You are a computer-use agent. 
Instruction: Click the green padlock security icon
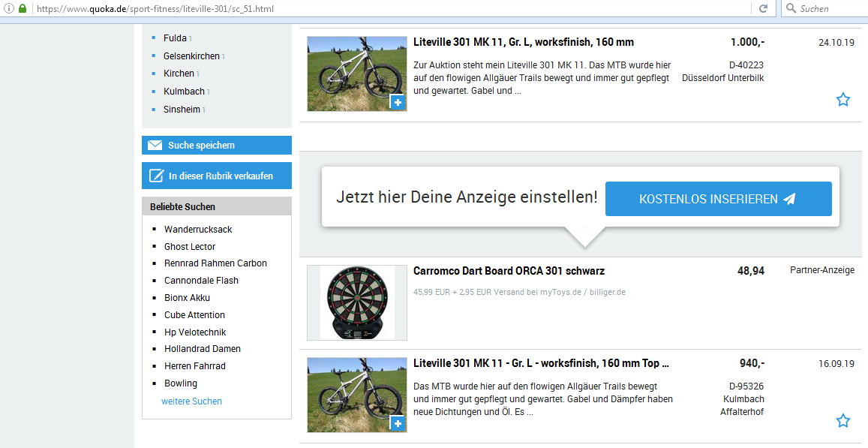pyautogui.click(x=23, y=8)
